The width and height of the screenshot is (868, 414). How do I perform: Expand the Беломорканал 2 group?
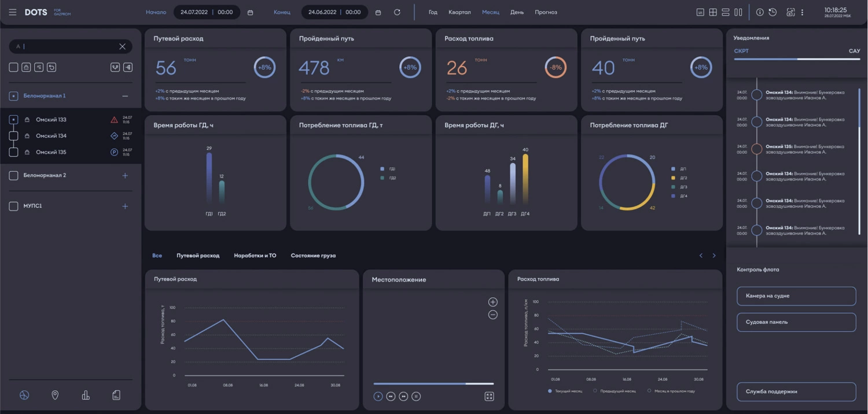(125, 175)
